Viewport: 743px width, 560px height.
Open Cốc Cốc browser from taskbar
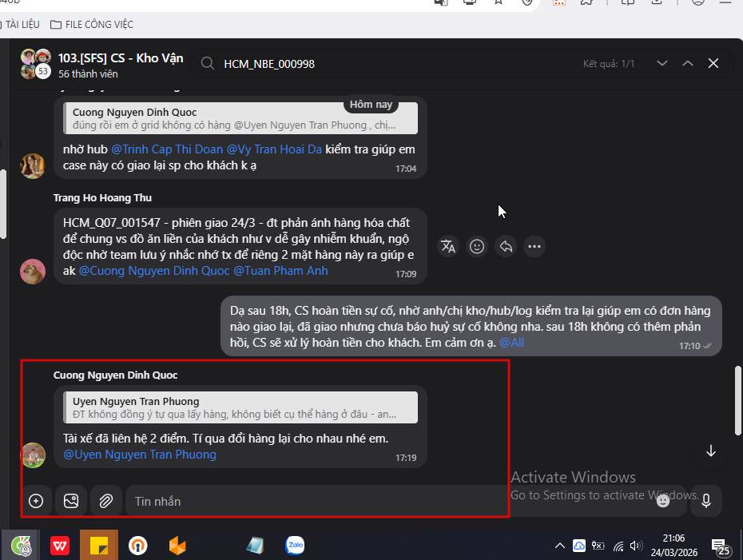coord(22,546)
